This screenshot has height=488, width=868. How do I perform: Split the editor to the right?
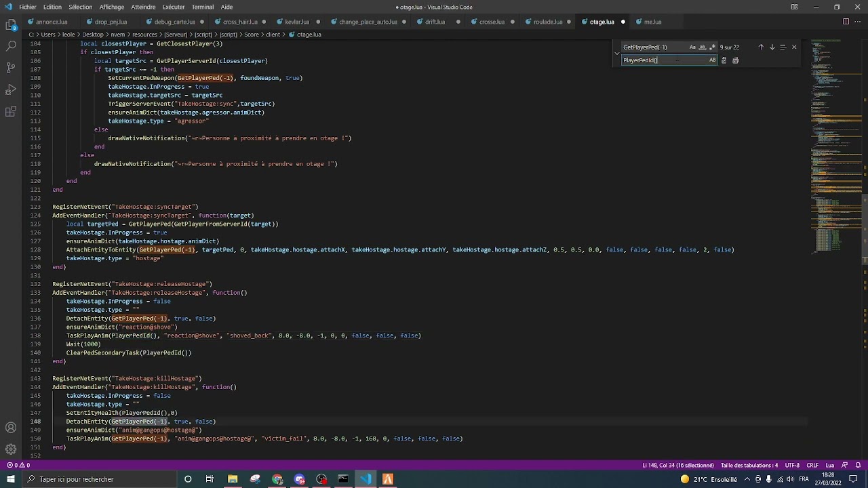(x=846, y=22)
